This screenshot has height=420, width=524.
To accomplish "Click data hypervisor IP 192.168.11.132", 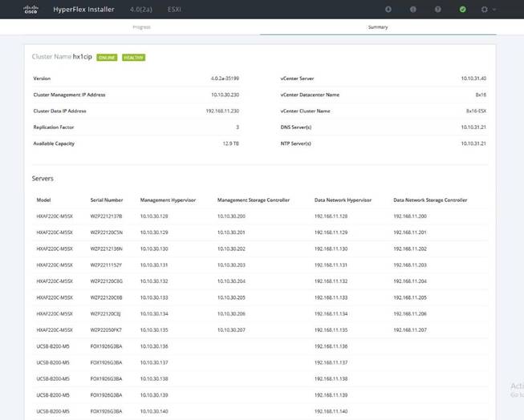I will (331, 281).
